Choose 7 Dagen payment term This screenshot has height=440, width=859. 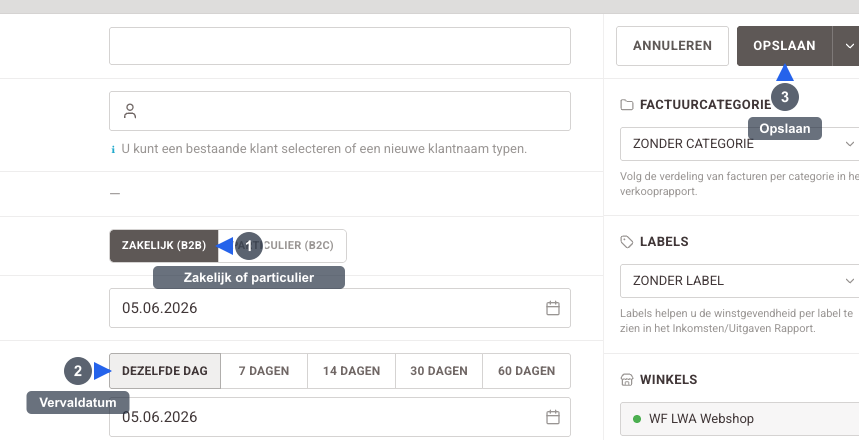264,371
